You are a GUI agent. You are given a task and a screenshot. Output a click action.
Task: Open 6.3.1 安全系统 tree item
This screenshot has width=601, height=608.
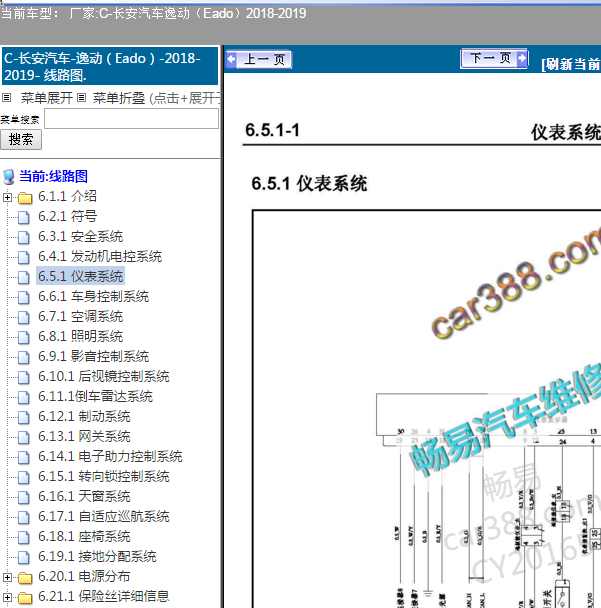pos(80,237)
